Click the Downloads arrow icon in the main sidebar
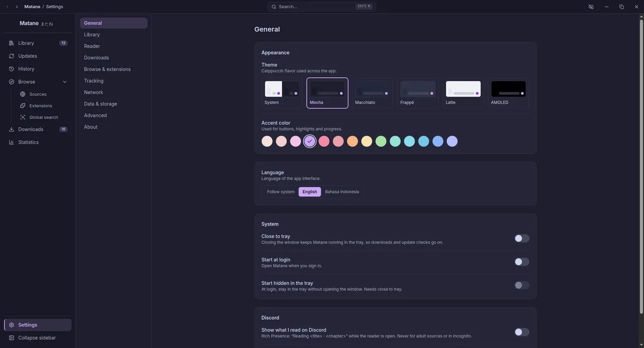 point(12,129)
